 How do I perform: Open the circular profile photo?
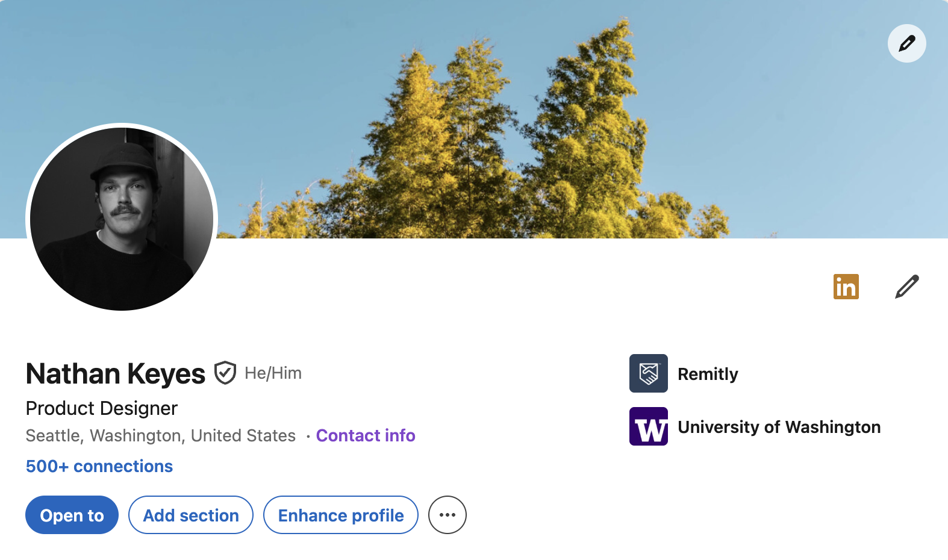(122, 218)
